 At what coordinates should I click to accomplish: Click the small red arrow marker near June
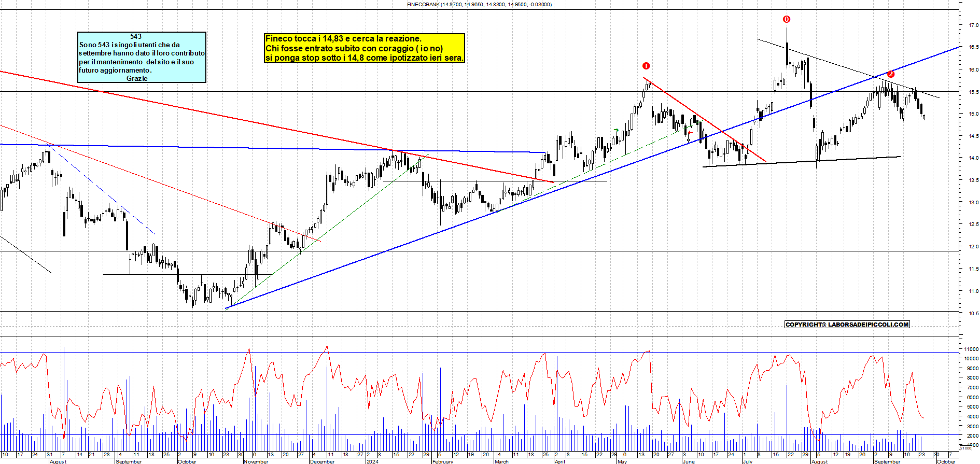pos(690,133)
